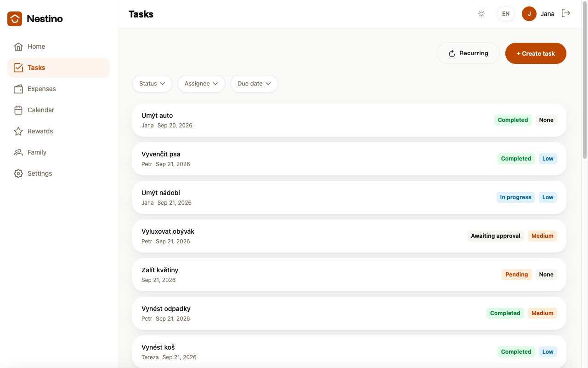Image resolution: width=588 pixels, height=368 pixels.
Task: Click the J user avatar
Action: pyautogui.click(x=529, y=14)
